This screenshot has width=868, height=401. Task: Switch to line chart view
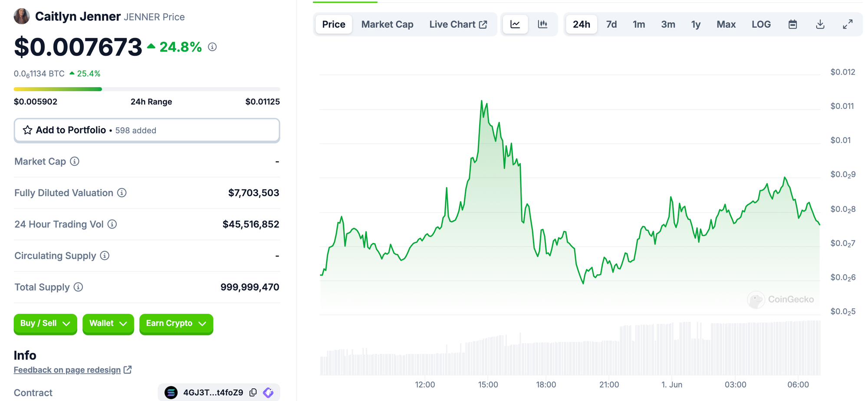[x=515, y=24]
